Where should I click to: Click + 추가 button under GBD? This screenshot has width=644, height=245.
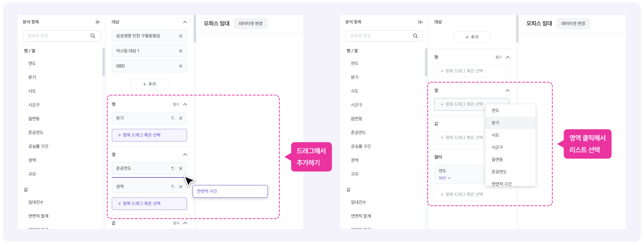pyautogui.click(x=149, y=84)
